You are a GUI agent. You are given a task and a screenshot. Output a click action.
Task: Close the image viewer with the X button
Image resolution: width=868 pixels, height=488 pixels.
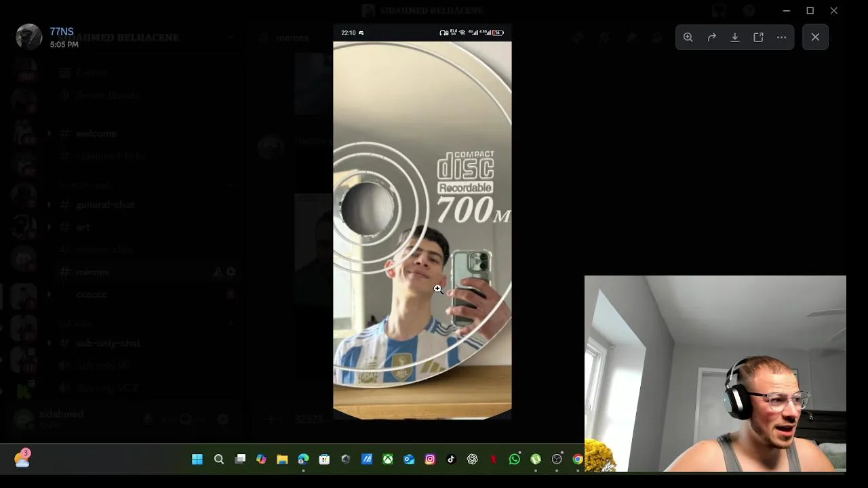815,37
